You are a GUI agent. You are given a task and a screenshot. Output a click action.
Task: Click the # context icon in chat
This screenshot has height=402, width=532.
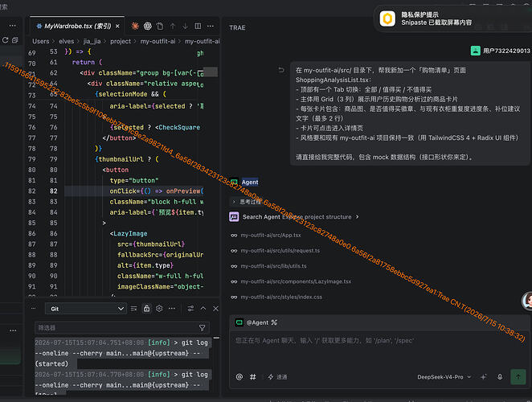(x=253, y=377)
